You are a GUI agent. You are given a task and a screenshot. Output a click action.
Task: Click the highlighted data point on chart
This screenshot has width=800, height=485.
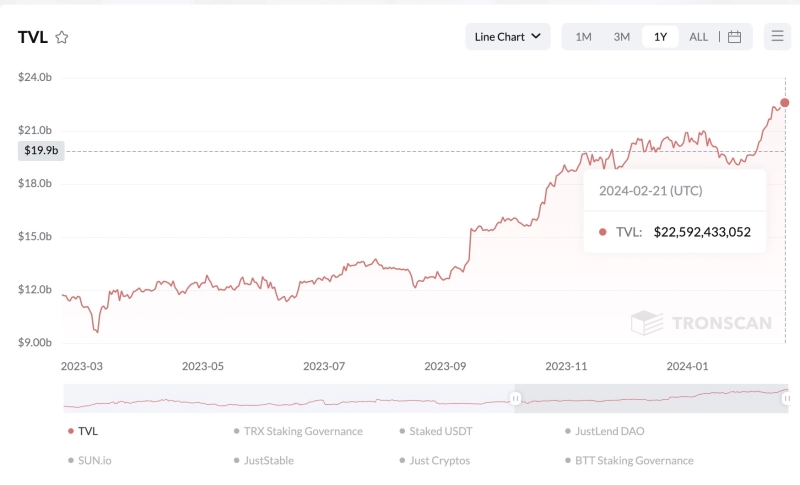[784, 102]
